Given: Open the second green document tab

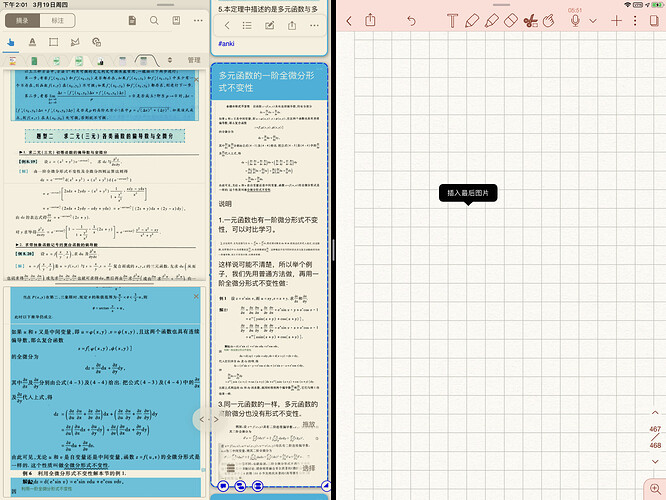Looking at the screenshot, I should (x=34, y=61).
